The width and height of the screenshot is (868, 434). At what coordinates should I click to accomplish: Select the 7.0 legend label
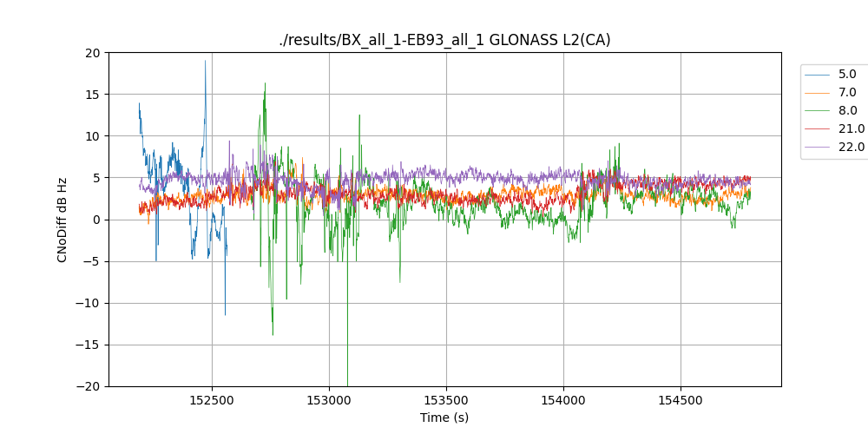847,93
